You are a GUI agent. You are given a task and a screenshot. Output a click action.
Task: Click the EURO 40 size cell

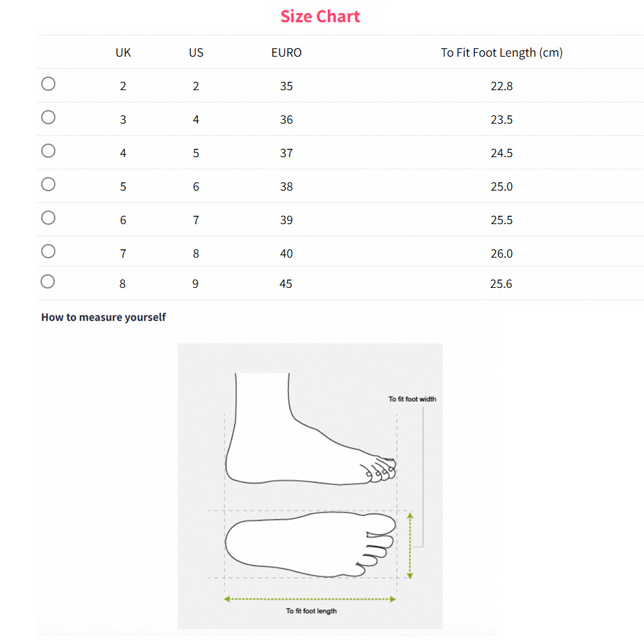(287, 254)
